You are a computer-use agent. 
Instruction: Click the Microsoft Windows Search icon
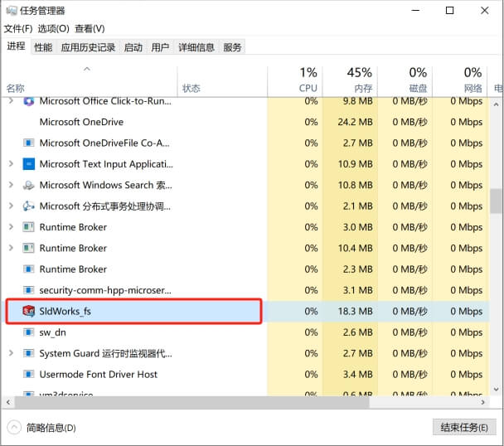click(x=29, y=185)
